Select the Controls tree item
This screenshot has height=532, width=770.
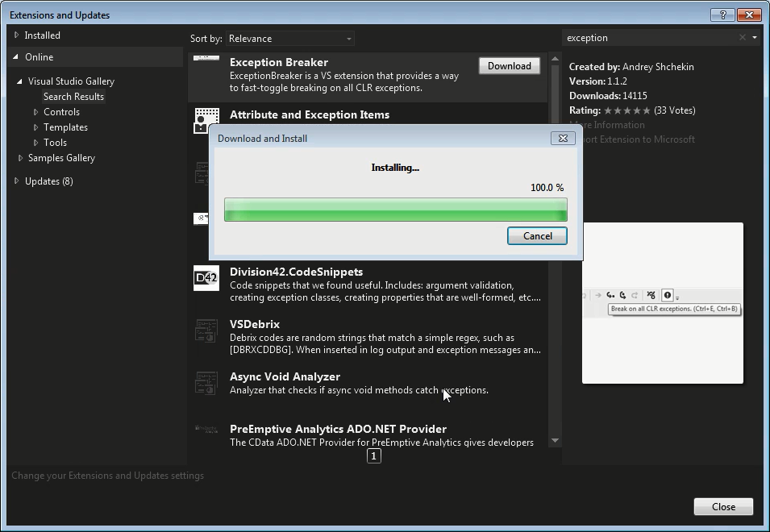(61, 112)
